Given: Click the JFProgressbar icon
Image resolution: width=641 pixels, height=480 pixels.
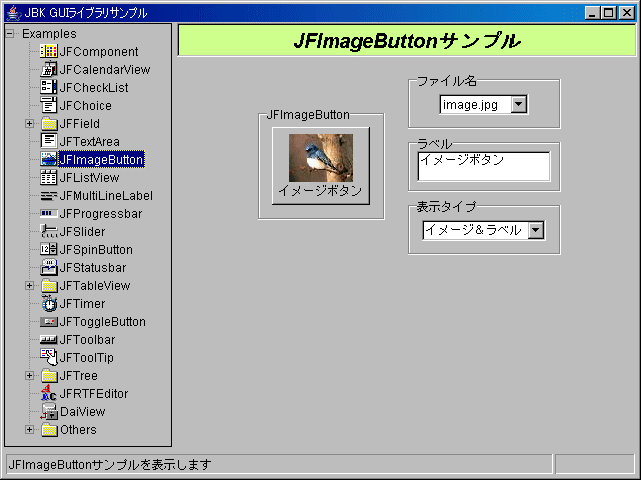Looking at the screenshot, I should [49, 213].
